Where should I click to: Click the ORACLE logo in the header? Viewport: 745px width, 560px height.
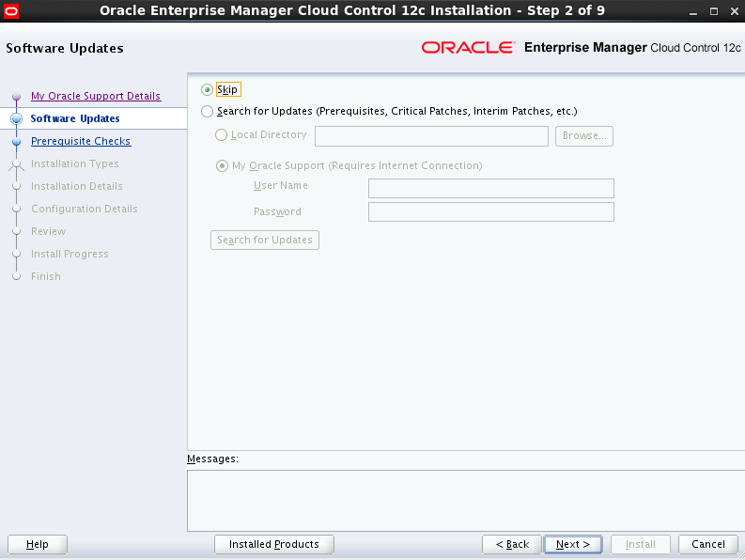click(x=468, y=48)
